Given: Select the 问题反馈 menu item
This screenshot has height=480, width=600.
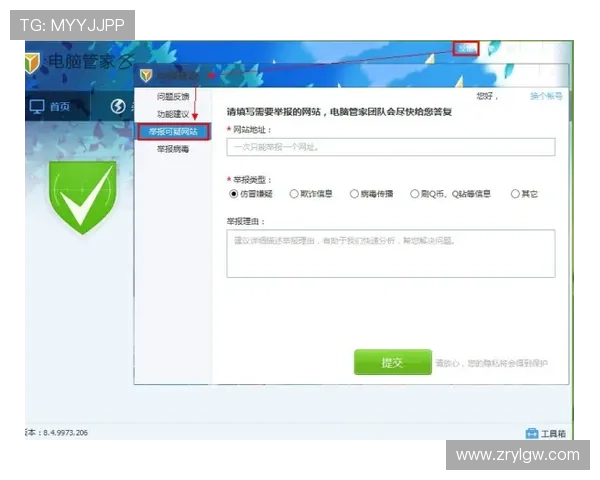Looking at the screenshot, I should pos(173,96).
